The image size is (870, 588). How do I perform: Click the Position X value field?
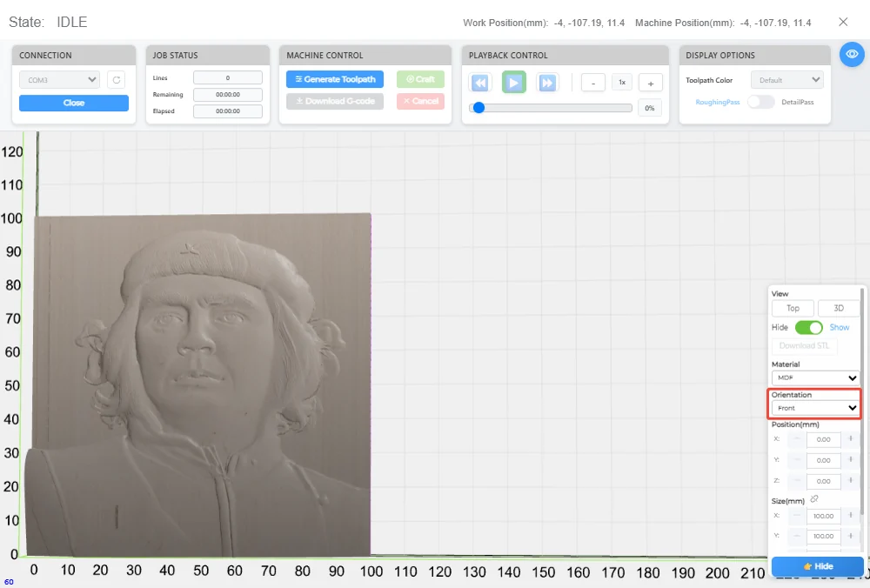click(823, 439)
